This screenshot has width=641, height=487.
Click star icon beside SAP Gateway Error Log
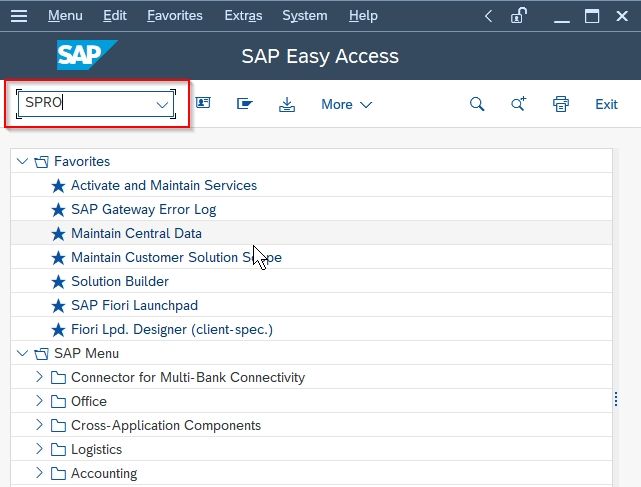click(58, 210)
